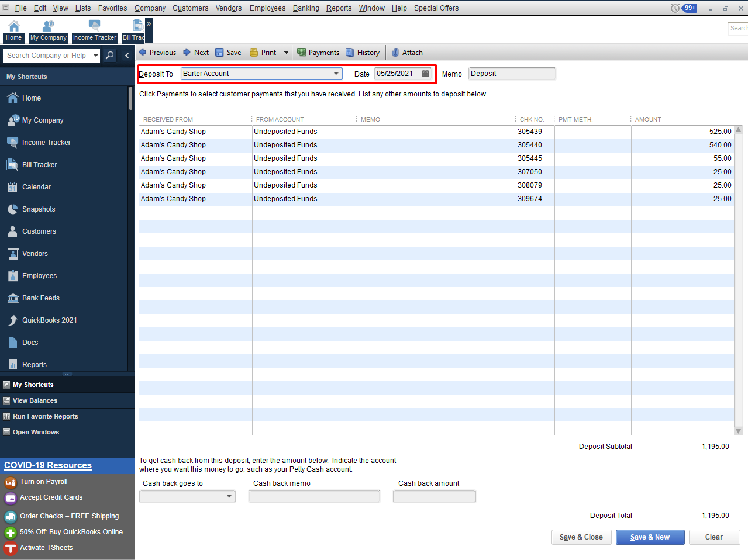Click the Cash back amount field

coord(435,496)
